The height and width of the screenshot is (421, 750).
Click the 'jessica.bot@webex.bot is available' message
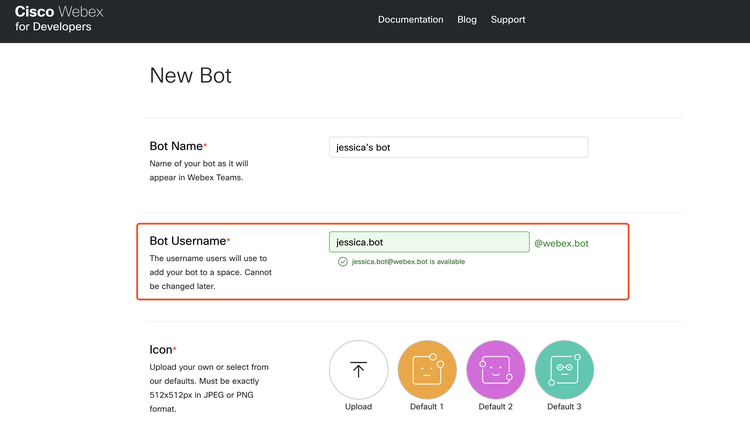408,262
